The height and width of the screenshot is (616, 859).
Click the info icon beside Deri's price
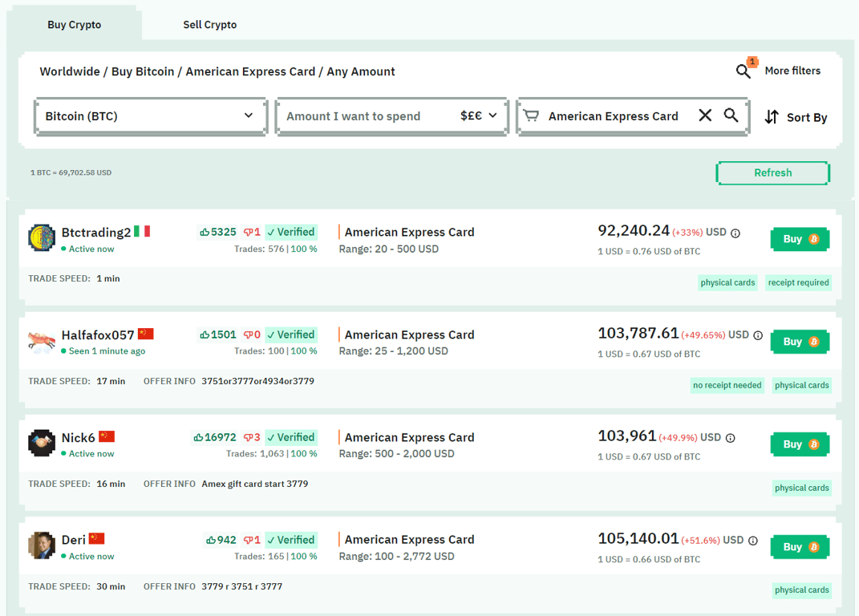point(752,540)
